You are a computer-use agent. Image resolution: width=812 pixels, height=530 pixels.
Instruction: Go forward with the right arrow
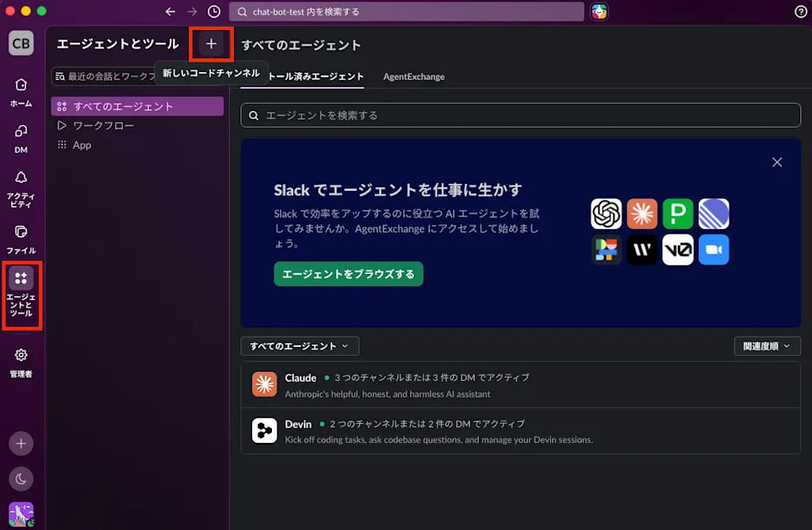coord(192,11)
